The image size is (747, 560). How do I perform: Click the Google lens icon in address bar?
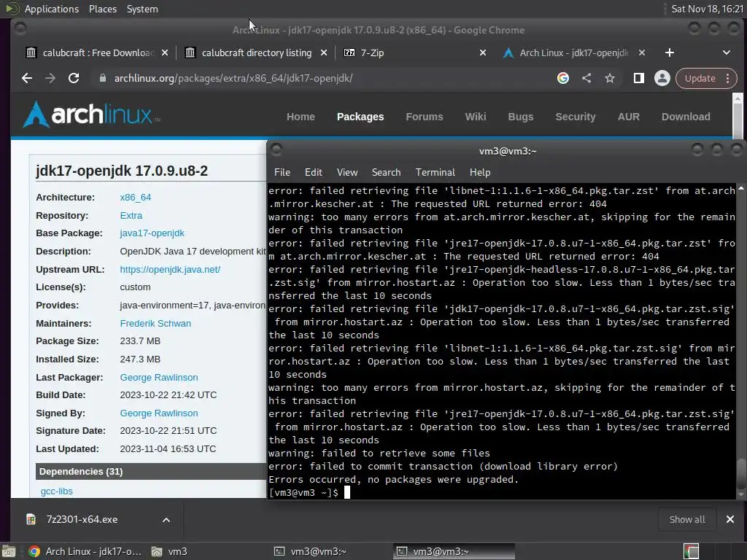click(x=563, y=79)
